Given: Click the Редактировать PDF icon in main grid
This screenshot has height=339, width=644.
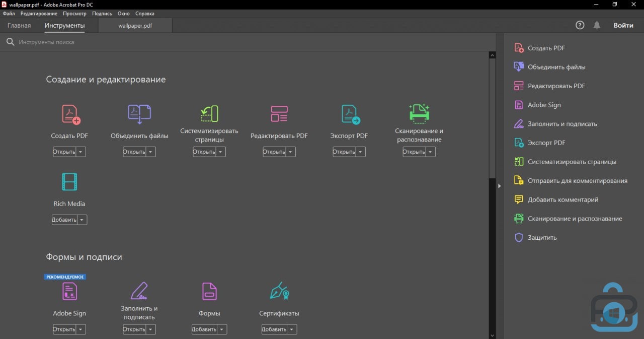Looking at the screenshot, I should [x=279, y=114].
